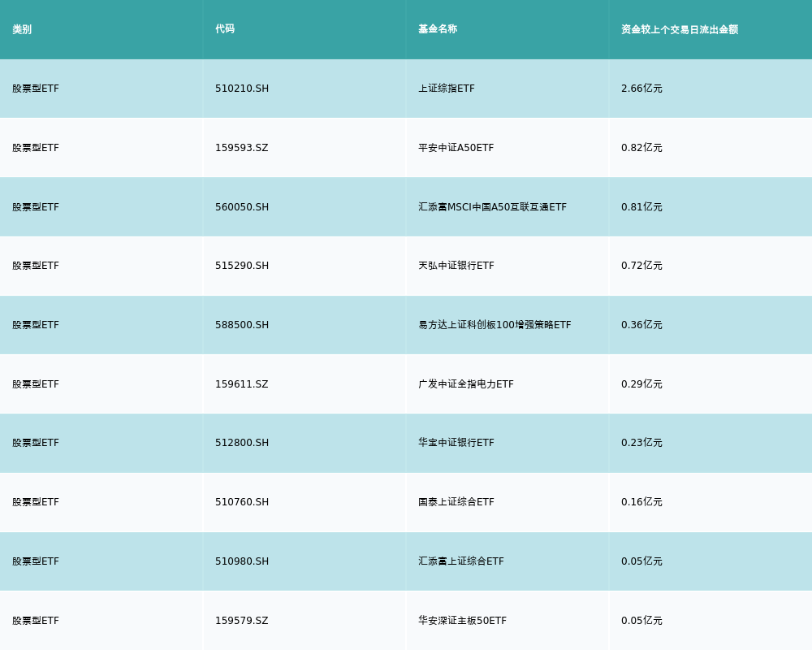The height and width of the screenshot is (650, 812).
Task: Click 易方达上证科创板100增强策略ETF fund name
Action: pos(495,325)
